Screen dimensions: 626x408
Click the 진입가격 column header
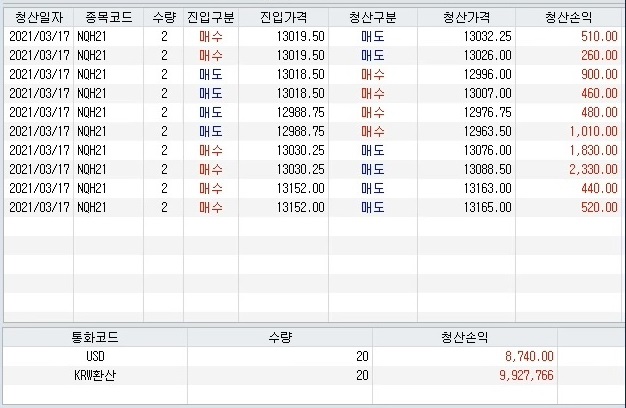point(283,17)
